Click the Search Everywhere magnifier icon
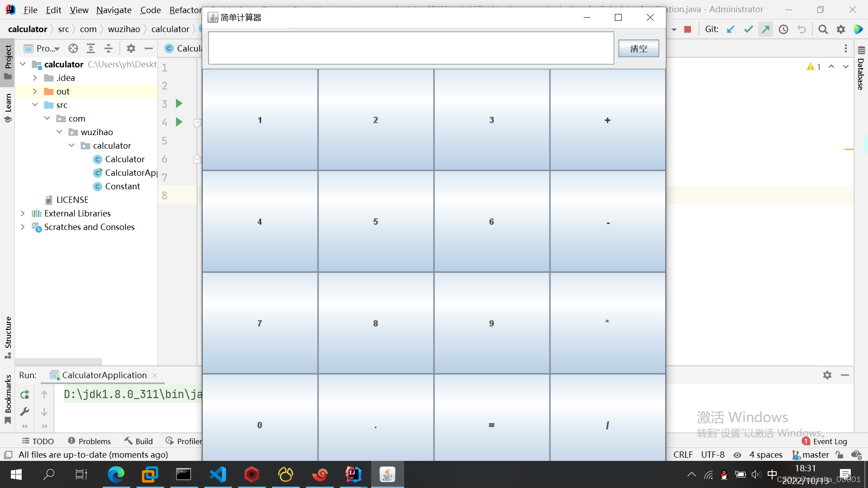This screenshot has height=488, width=868. (823, 29)
